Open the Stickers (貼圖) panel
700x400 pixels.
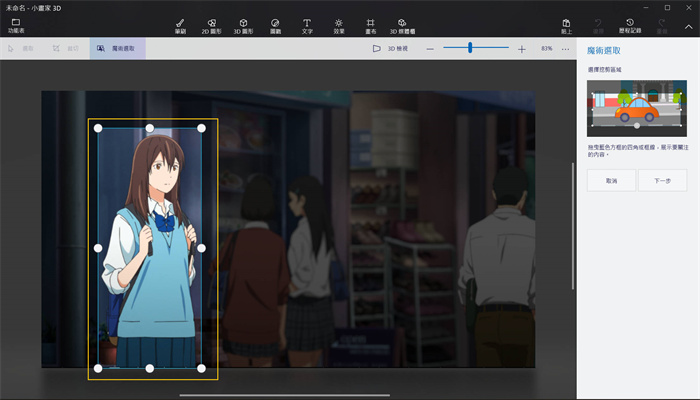coord(275,25)
